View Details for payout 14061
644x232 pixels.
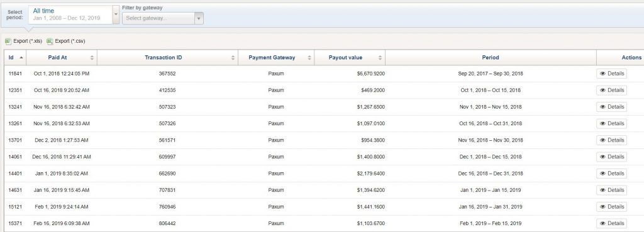click(611, 157)
